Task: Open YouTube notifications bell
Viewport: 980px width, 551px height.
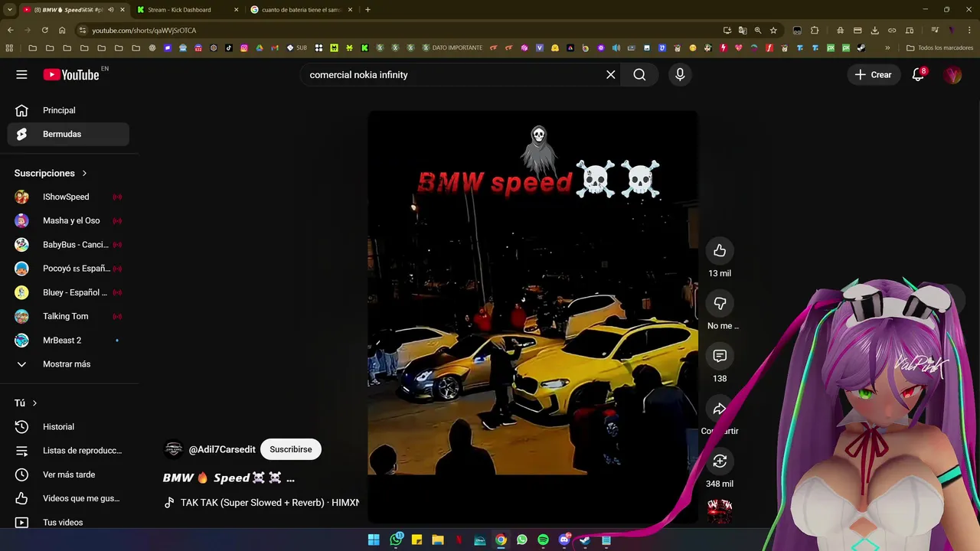Action: click(918, 74)
